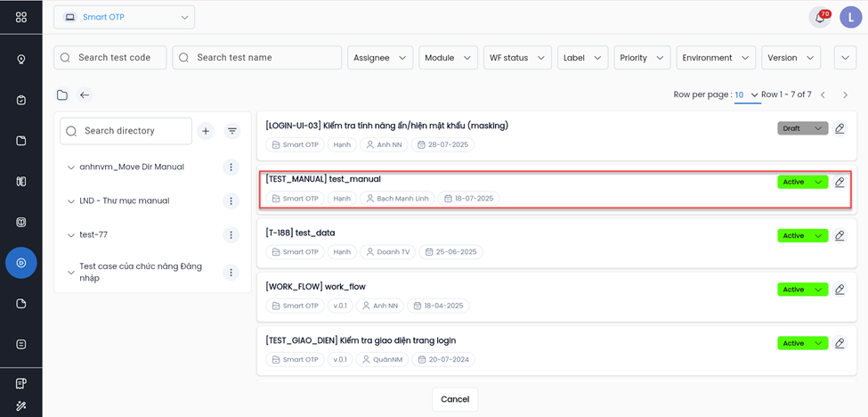Open more options for test-77 directory

tap(231, 235)
